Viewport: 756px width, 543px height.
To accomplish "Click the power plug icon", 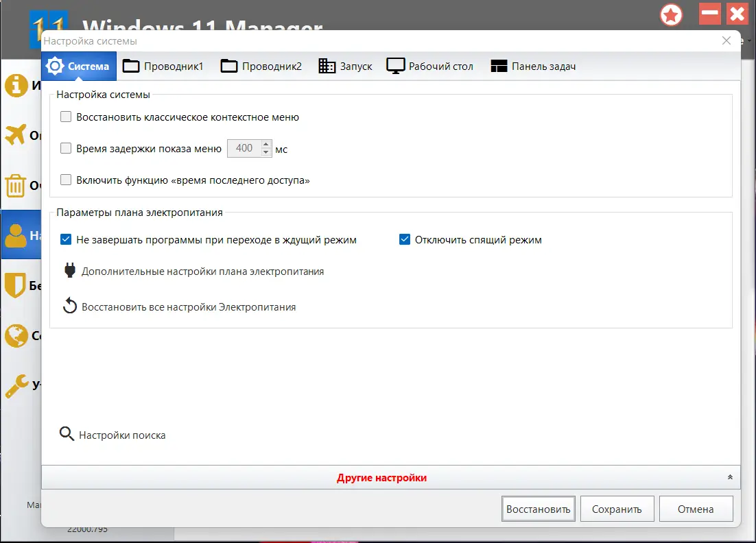I will pyautogui.click(x=70, y=270).
